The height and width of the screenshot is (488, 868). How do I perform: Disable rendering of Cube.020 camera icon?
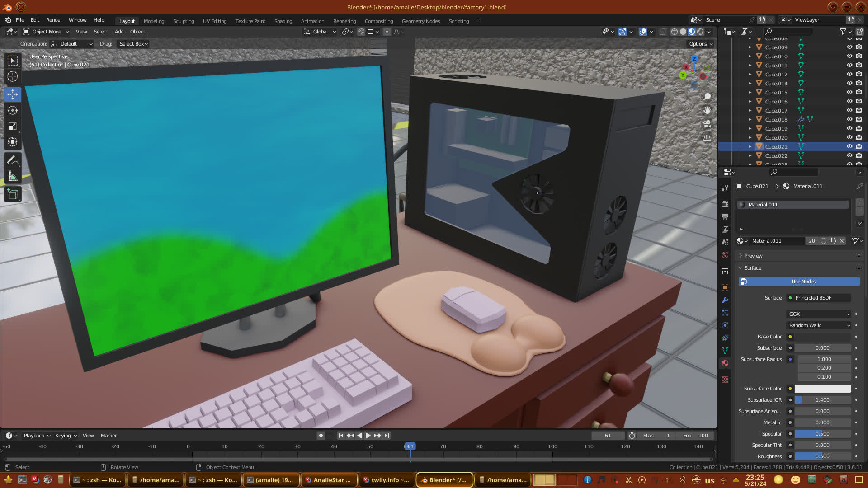(859, 137)
